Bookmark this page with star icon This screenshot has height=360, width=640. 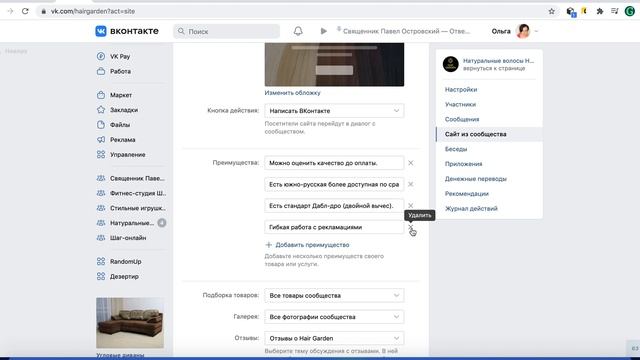(x=551, y=11)
